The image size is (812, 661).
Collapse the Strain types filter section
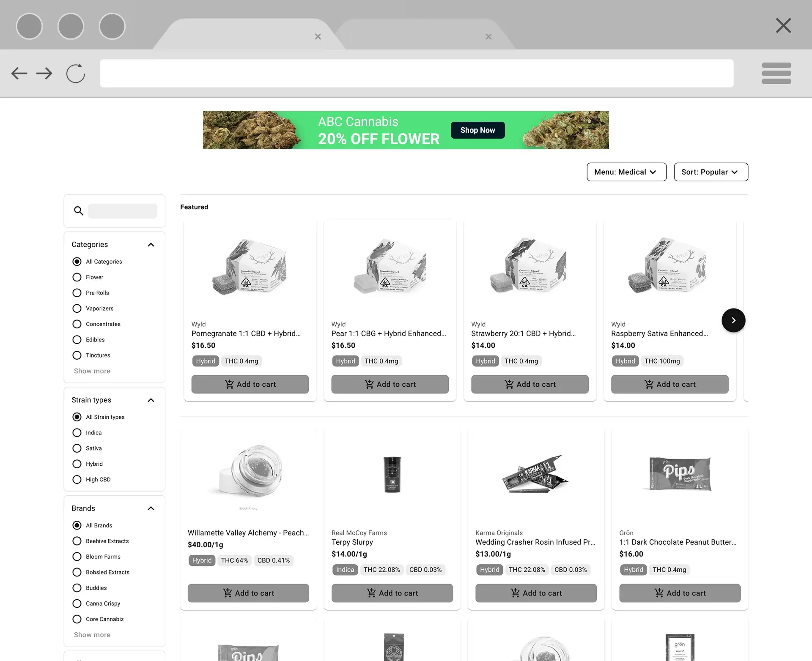click(x=151, y=400)
